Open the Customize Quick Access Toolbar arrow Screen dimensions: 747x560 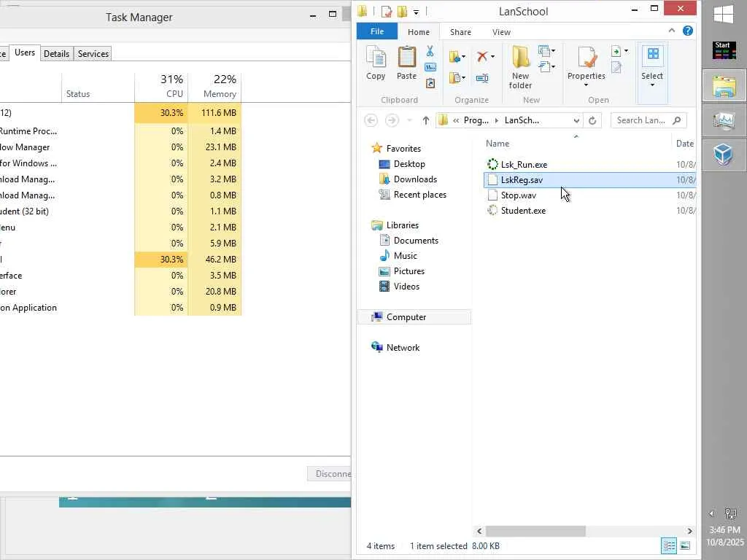coord(416,12)
